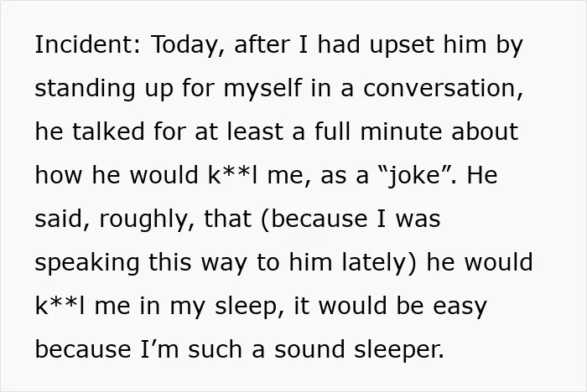Click the word "about" ending the third line

(485, 132)
